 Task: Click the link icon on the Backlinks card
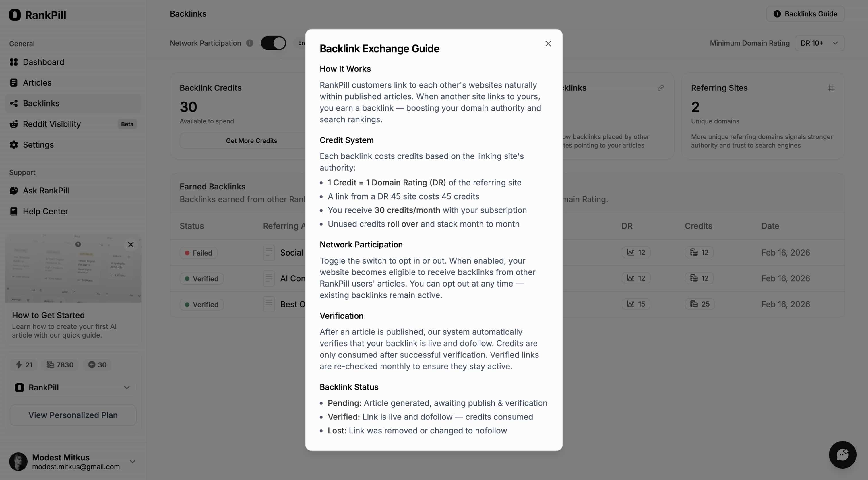click(660, 88)
